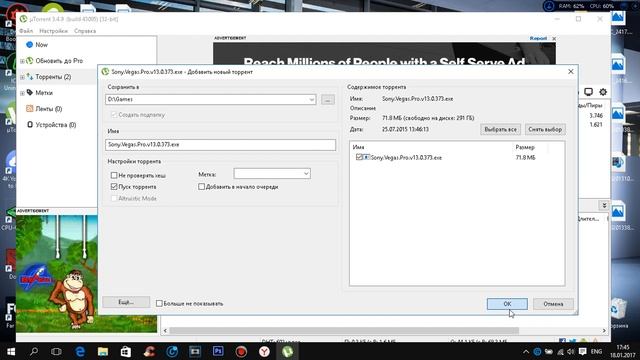The height and width of the screenshot is (360, 640).
Task: Expand the Обновить до Pro tree node
Action: click(22, 61)
